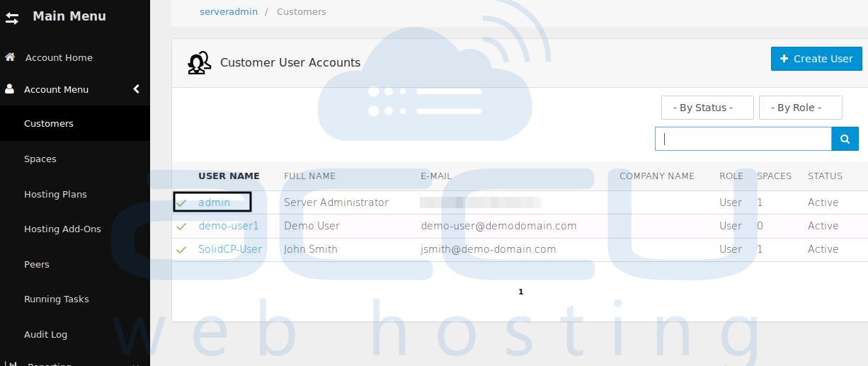Screen dimensions: 868x366
Task: Click the serveradmin breadcrumb link
Action: (229, 11)
